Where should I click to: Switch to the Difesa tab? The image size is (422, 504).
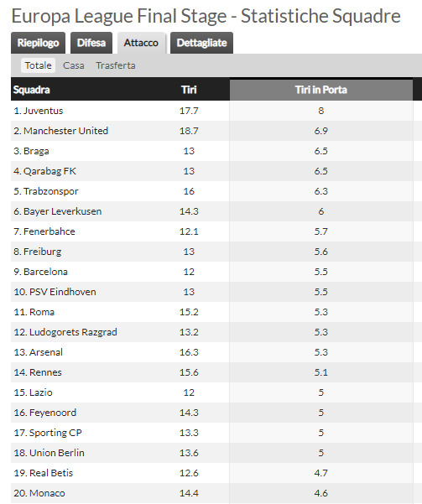[x=91, y=43]
